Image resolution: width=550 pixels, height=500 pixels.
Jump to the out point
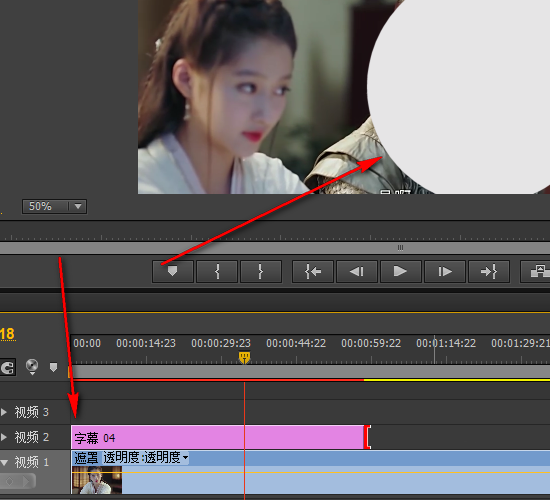coord(489,271)
